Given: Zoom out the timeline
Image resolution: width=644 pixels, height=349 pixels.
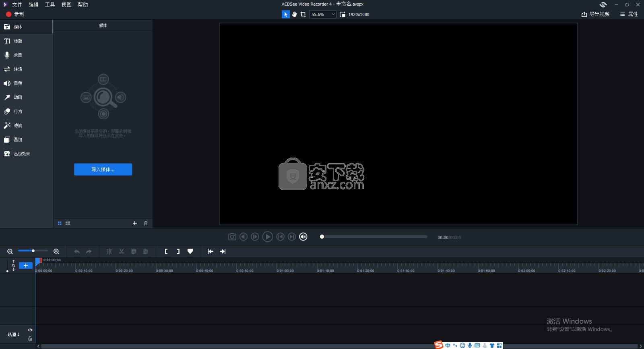Looking at the screenshot, I should 10,251.
